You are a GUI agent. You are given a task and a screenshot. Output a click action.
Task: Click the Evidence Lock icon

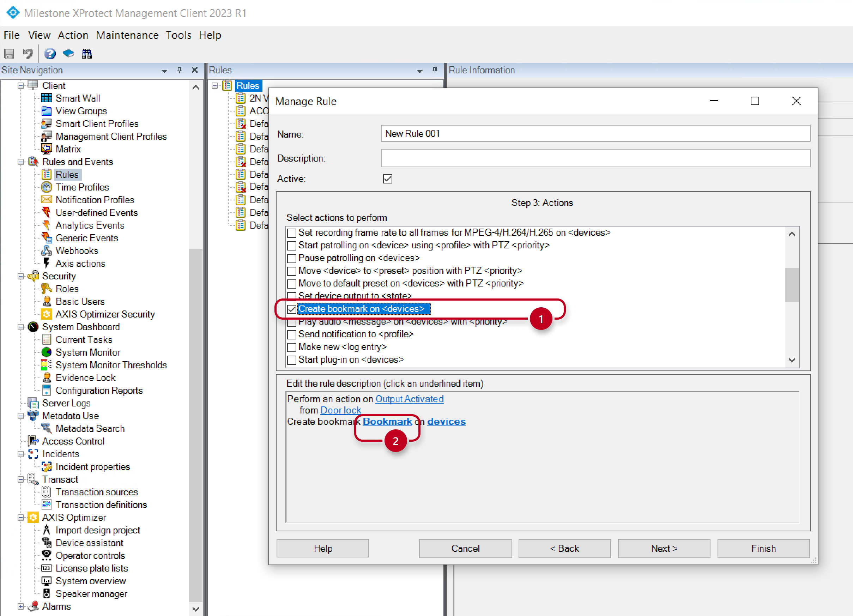tap(46, 378)
